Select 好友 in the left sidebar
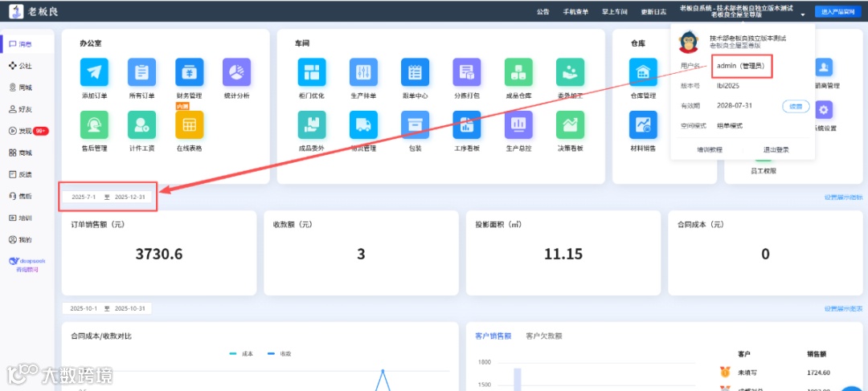The height and width of the screenshot is (391, 868). coord(20,109)
